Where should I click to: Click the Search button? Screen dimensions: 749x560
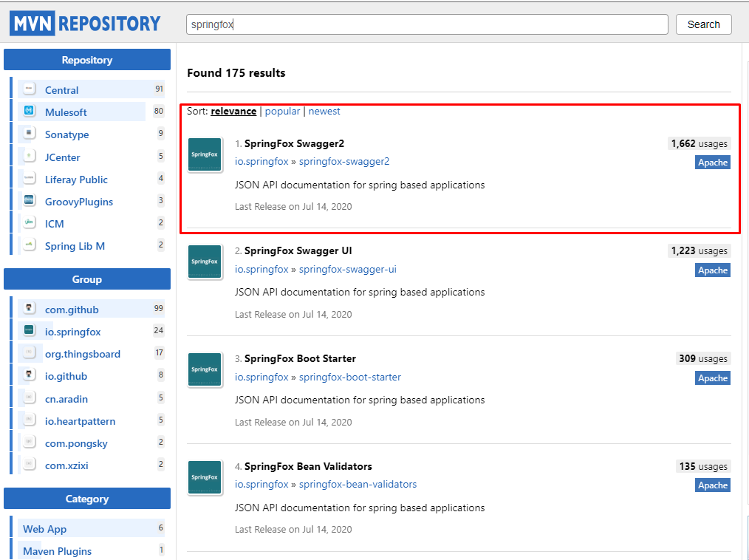704,24
